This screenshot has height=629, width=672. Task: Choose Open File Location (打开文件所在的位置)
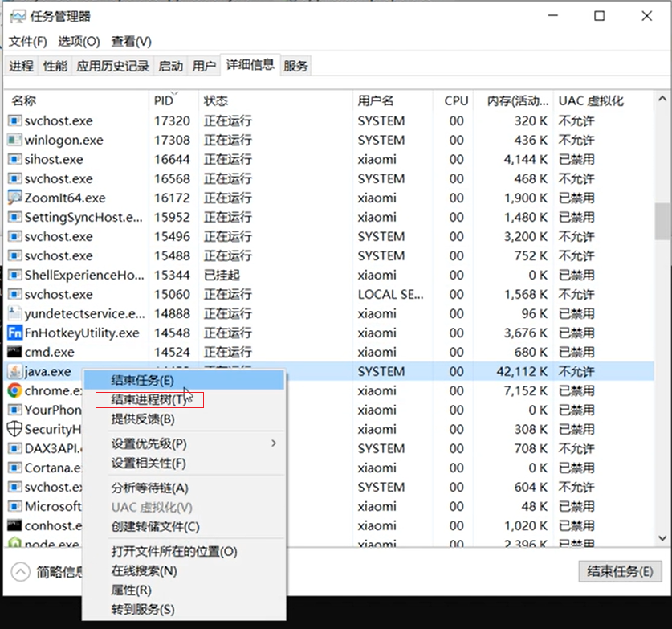(x=174, y=551)
